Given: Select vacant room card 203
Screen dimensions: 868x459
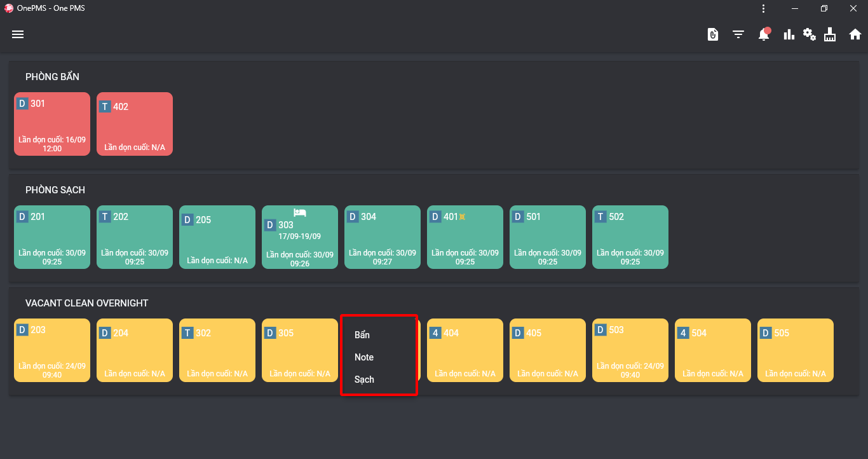Looking at the screenshot, I should click(x=52, y=350).
